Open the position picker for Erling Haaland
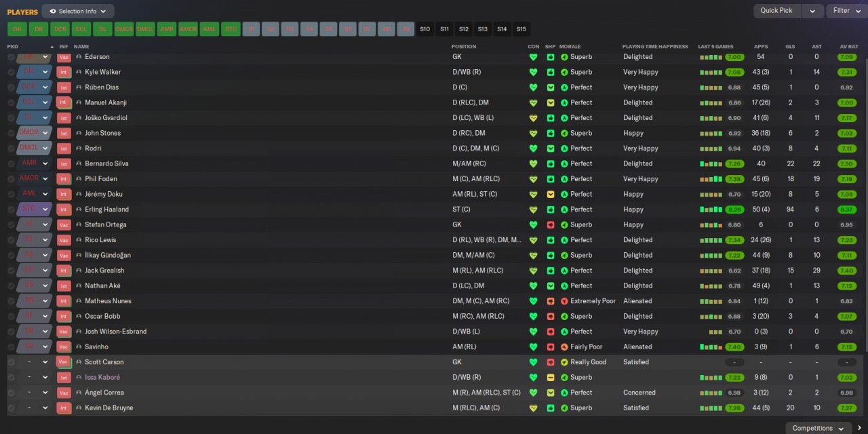The image size is (868, 434). click(x=35, y=210)
